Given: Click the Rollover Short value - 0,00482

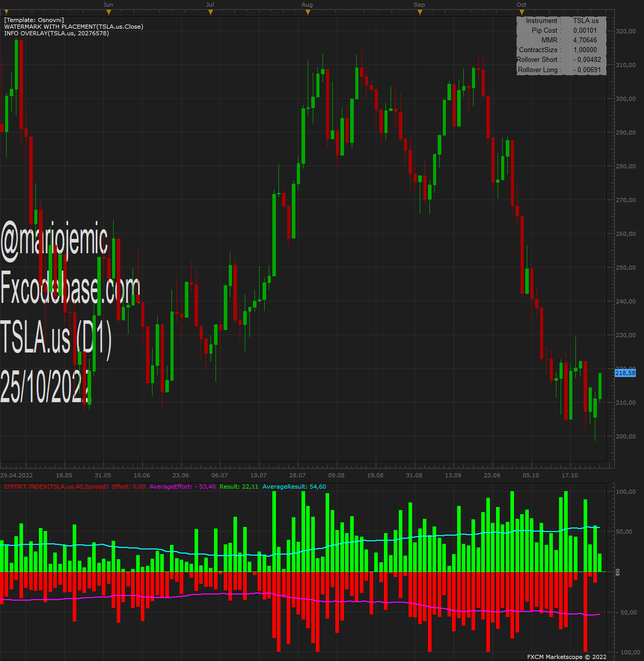Looking at the screenshot, I should [587, 59].
